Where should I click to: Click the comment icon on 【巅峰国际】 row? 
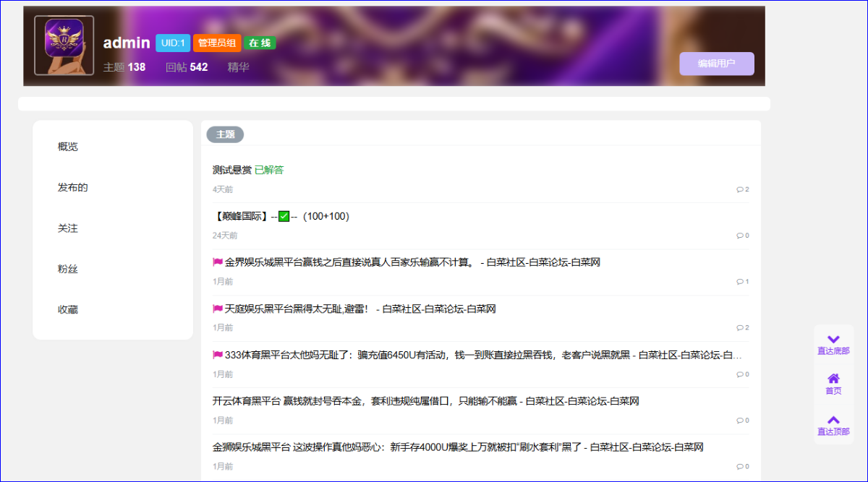coord(740,236)
